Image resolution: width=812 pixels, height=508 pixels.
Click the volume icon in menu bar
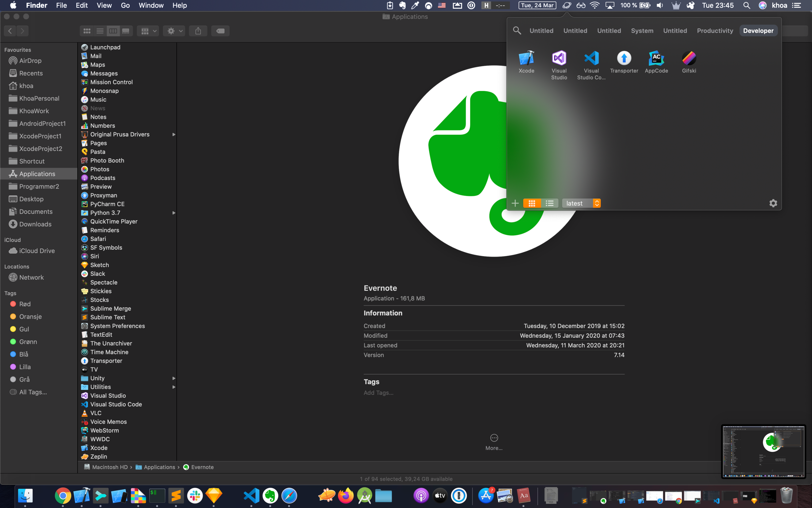[660, 5]
